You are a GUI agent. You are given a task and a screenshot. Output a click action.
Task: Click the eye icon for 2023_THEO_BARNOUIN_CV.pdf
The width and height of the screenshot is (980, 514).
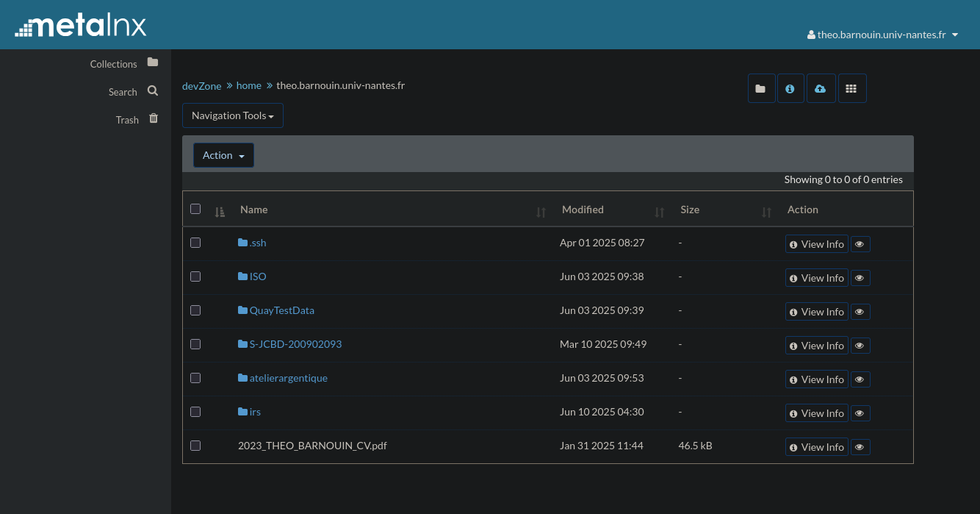pos(860,447)
